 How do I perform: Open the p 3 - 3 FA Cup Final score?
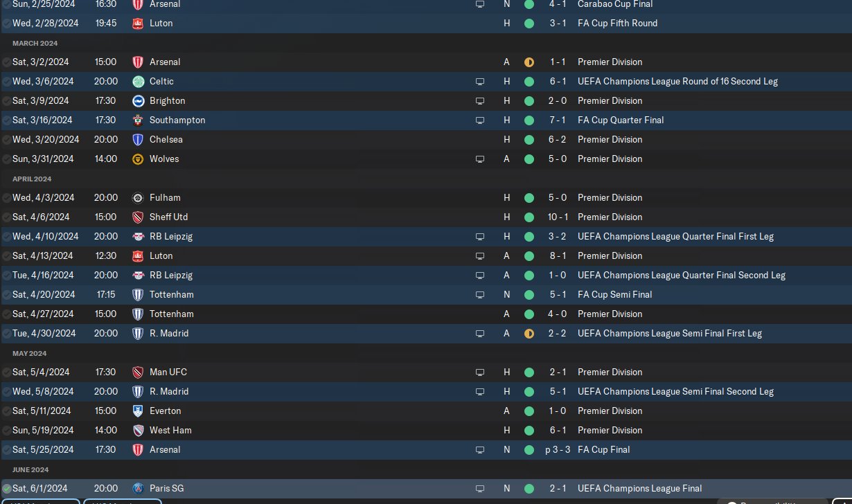tap(557, 449)
